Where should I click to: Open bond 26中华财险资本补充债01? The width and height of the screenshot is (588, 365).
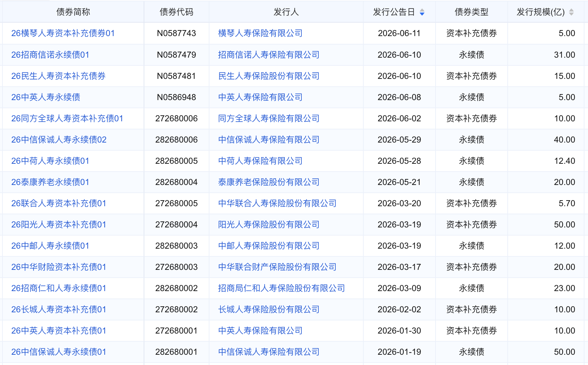[x=59, y=267]
